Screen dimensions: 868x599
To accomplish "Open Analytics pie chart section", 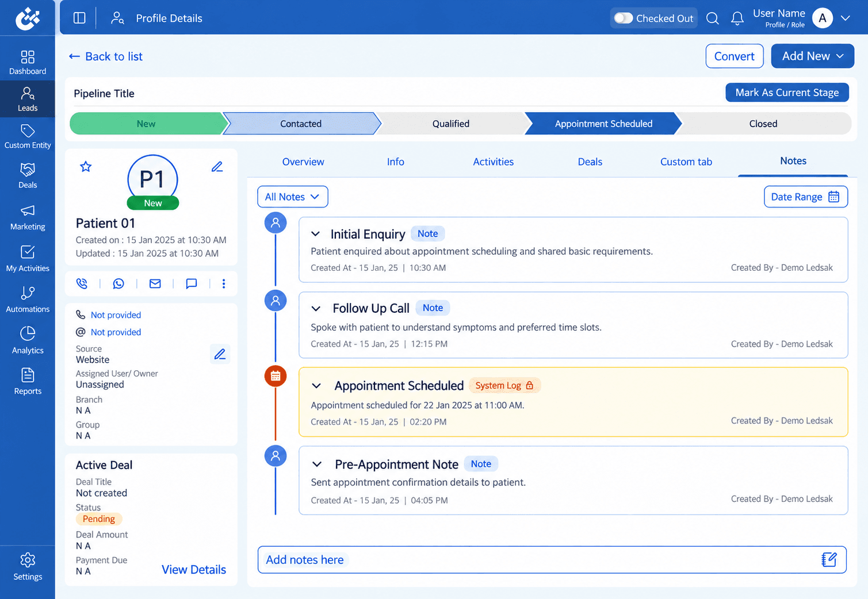I will (x=28, y=341).
